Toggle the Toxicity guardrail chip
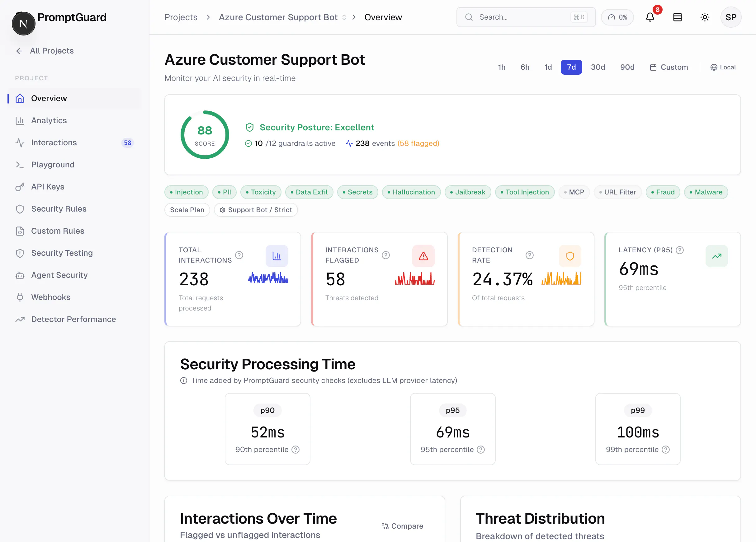 click(x=261, y=192)
